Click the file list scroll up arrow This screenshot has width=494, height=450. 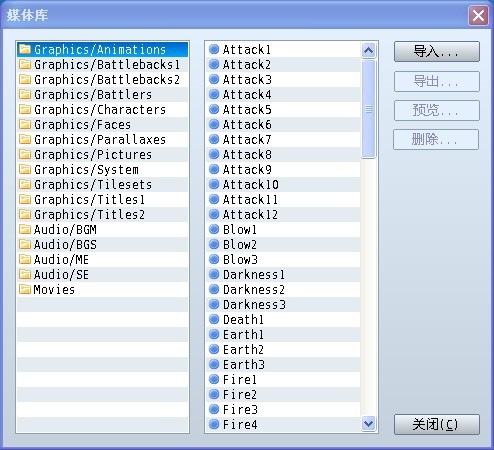click(x=368, y=50)
